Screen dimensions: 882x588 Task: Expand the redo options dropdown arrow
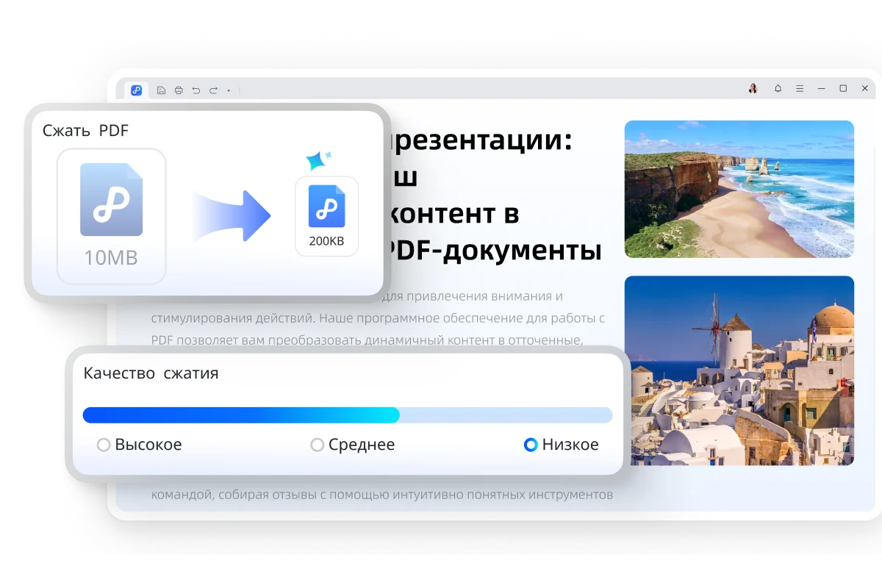pyautogui.click(x=229, y=90)
